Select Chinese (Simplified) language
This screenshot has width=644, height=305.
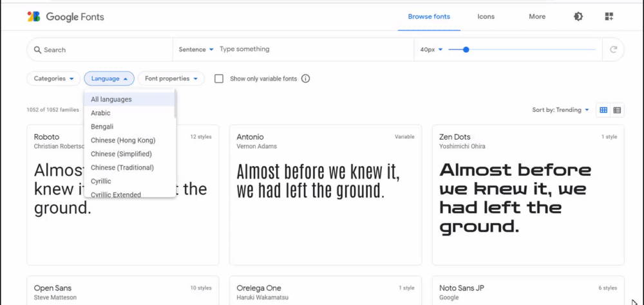tap(129, 154)
